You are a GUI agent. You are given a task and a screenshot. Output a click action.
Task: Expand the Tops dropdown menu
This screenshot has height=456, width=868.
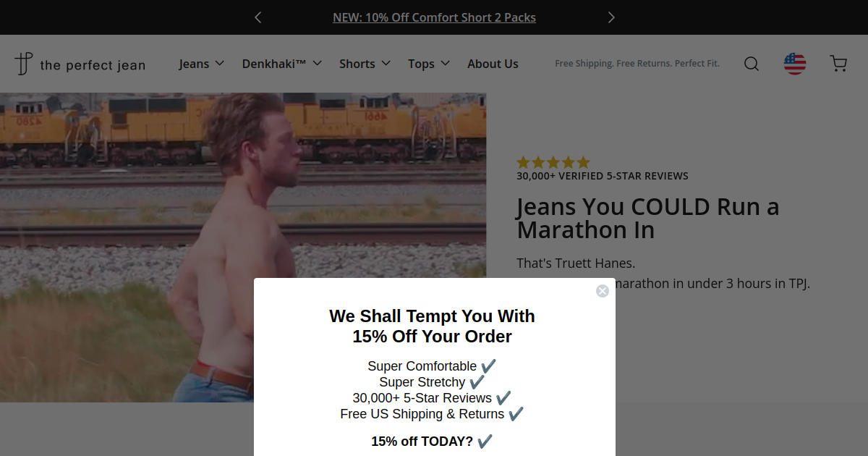coord(429,64)
